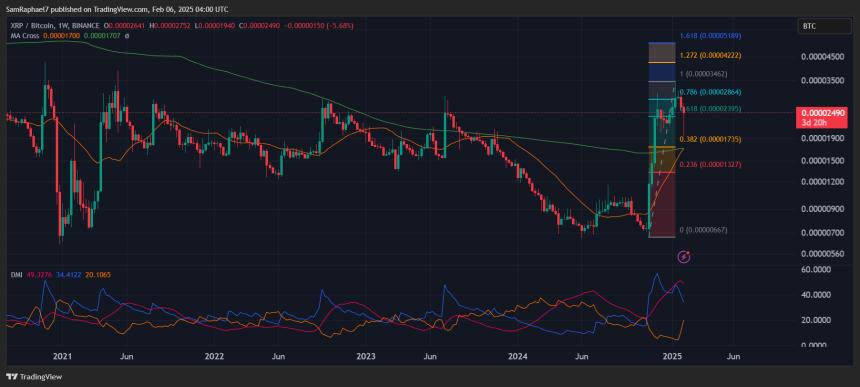Image resolution: width=860 pixels, height=387 pixels.
Task: Select Fibonacci level 0.236 (0.00001327)
Action: [x=710, y=164]
